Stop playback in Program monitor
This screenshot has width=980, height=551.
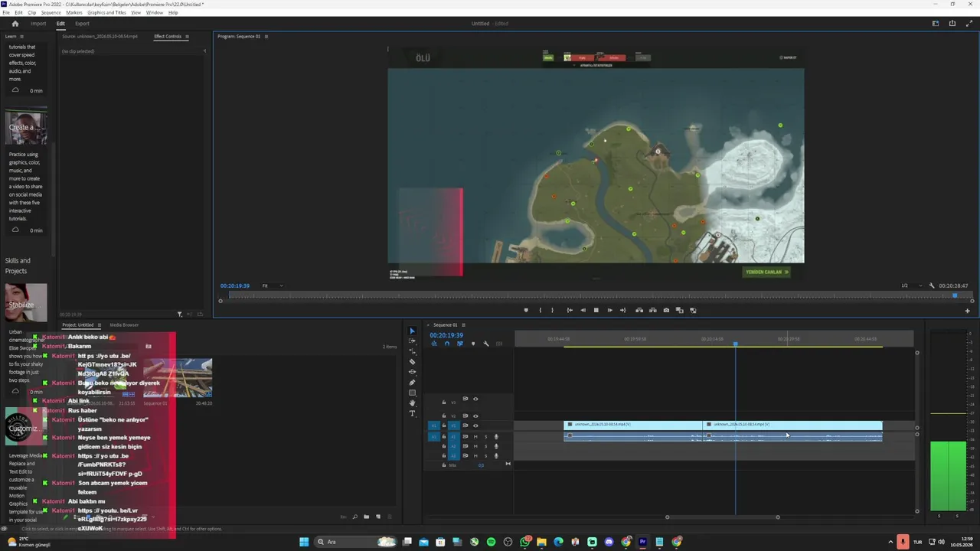(x=596, y=310)
